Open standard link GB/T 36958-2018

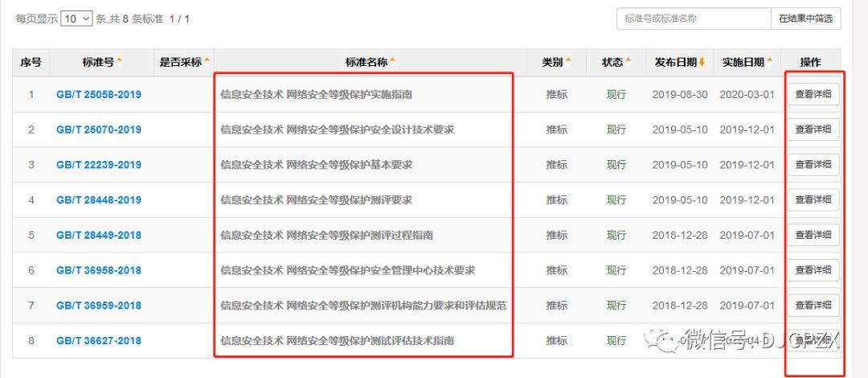click(99, 270)
